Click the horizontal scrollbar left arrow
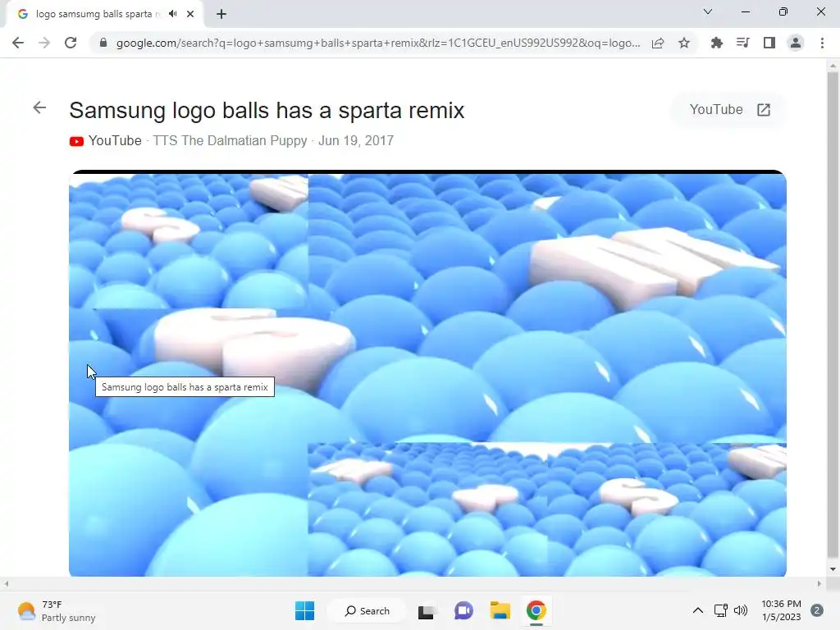This screenshot has width=840, height=630. 6,584
